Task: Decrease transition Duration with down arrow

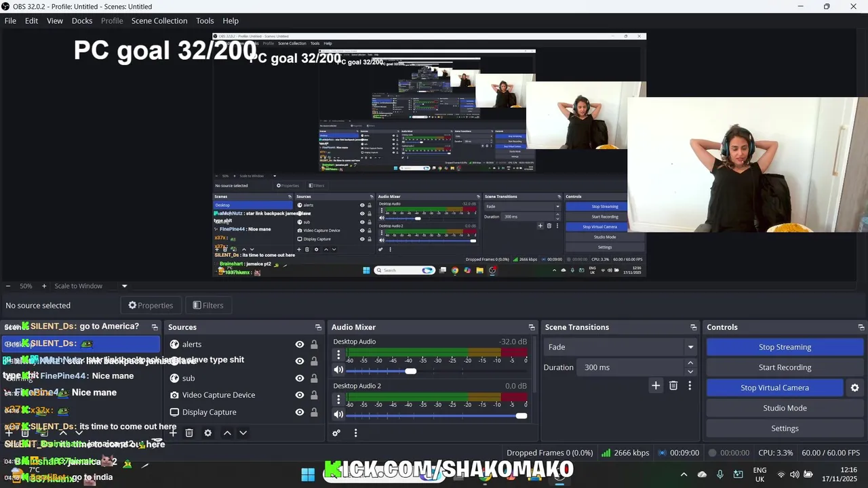Action: pyautogui.click(x=690, y=371)
